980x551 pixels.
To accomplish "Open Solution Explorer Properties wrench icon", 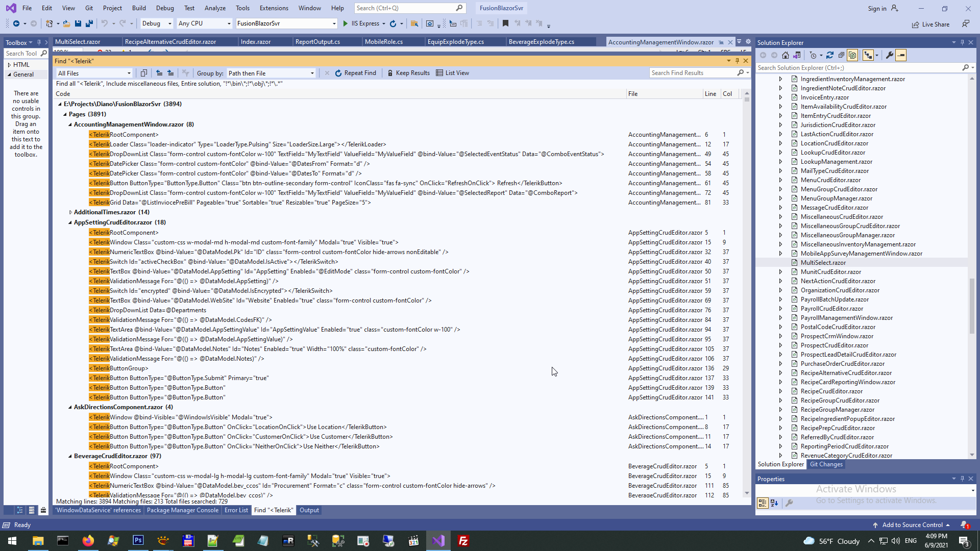I will point(890,55).
